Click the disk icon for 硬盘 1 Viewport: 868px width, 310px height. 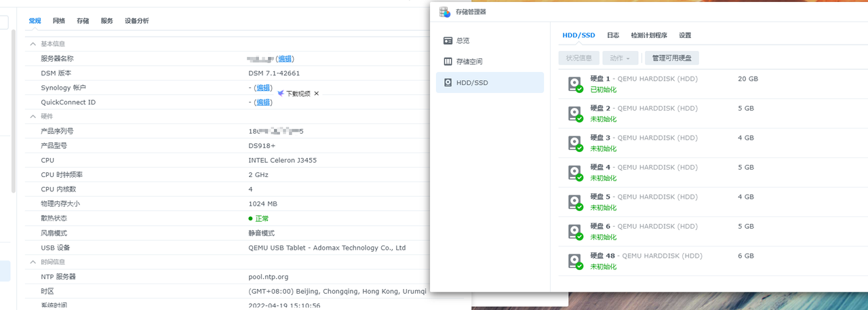tap(575, 84)
